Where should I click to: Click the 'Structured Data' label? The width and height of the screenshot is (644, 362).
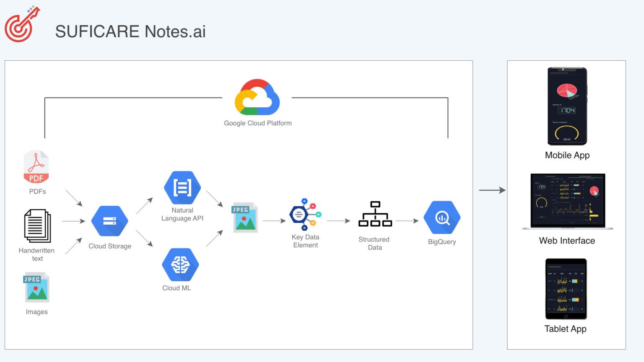click(374, 243)
